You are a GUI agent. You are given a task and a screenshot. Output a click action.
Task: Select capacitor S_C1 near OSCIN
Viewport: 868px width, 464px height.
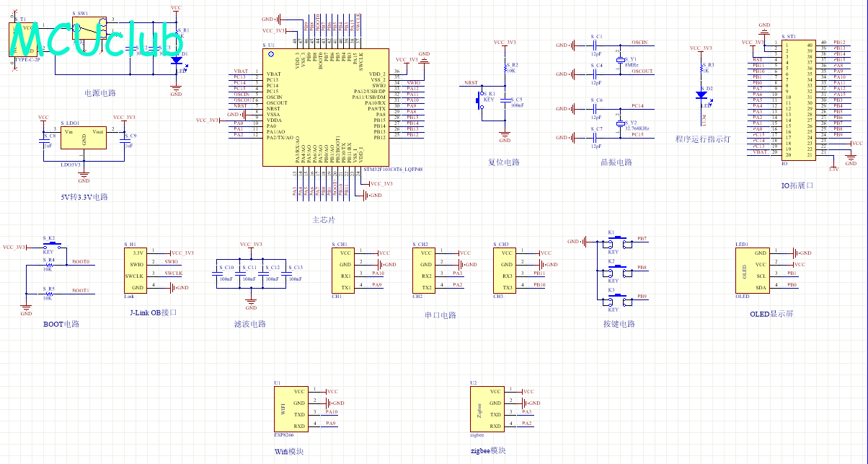pyautogui.click(x=596, y=45)
